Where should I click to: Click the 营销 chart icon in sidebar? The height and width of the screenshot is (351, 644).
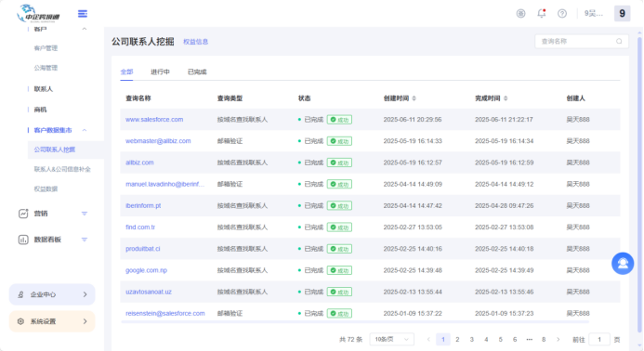(23, 214)
